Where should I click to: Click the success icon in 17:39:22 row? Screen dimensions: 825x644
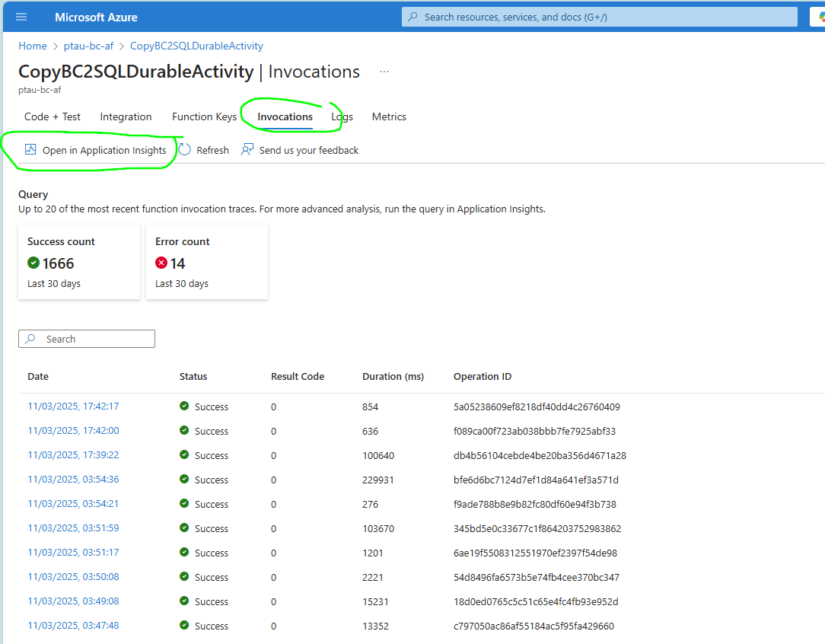coord(184,454)
